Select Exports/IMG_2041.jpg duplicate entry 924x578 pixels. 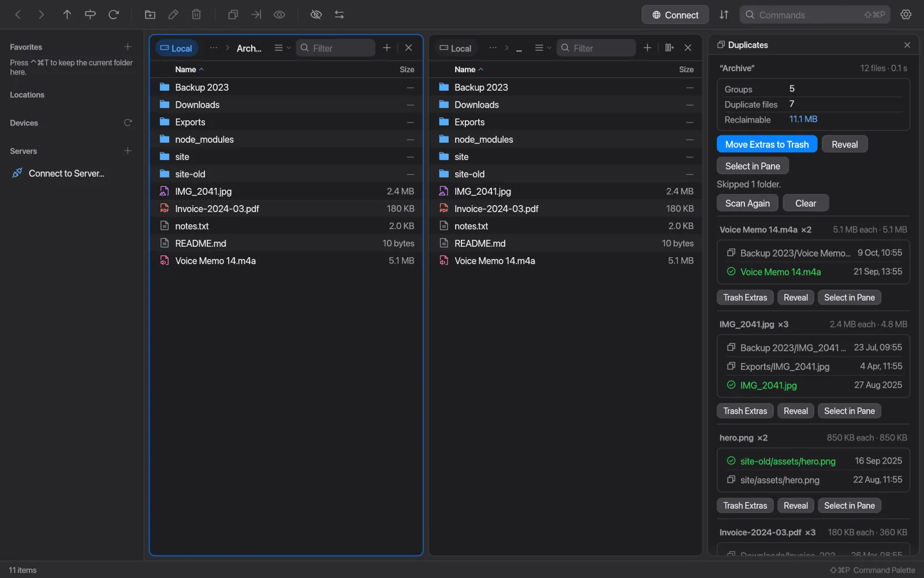coord(813,366)
